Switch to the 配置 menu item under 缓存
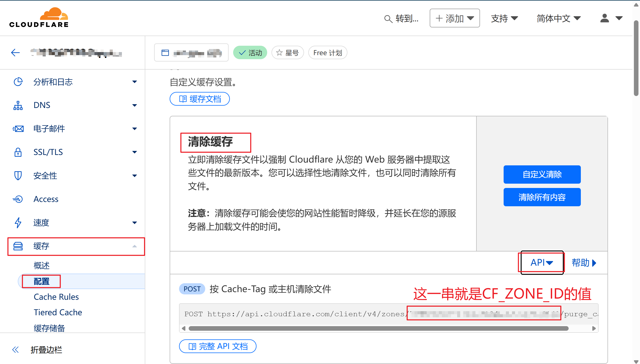640x364 pixels. click(x=41, y=281)
